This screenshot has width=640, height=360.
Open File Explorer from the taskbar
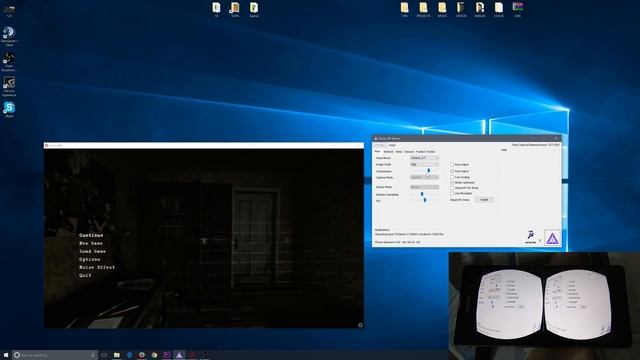coord(117,355)
